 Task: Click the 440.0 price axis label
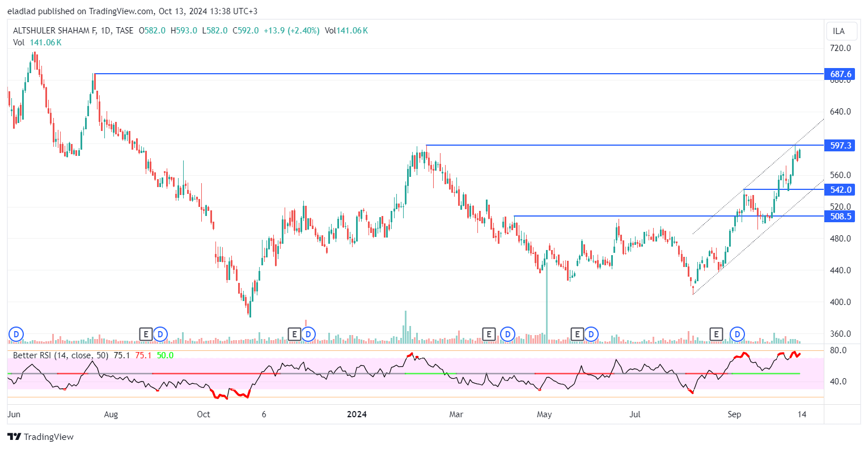click(840, 270)
